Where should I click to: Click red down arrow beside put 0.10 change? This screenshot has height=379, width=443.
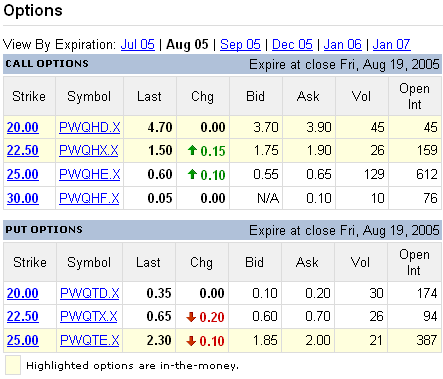(x=191, y=341)
